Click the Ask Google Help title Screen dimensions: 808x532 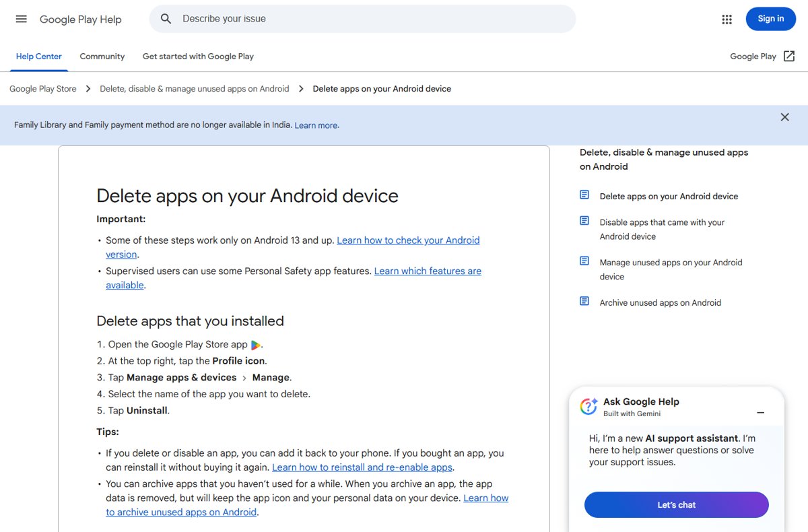tap(641, 402)
